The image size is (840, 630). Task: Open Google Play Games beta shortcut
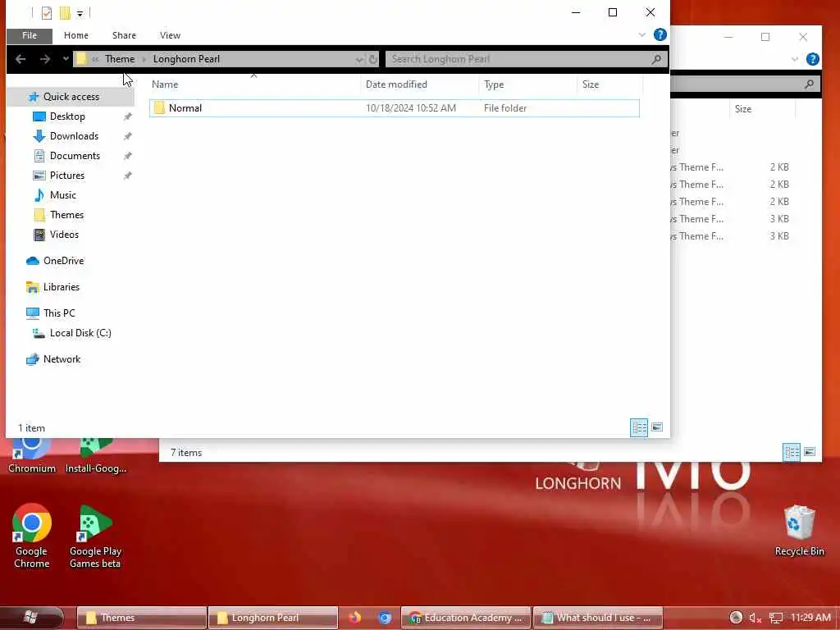point(95,536)
